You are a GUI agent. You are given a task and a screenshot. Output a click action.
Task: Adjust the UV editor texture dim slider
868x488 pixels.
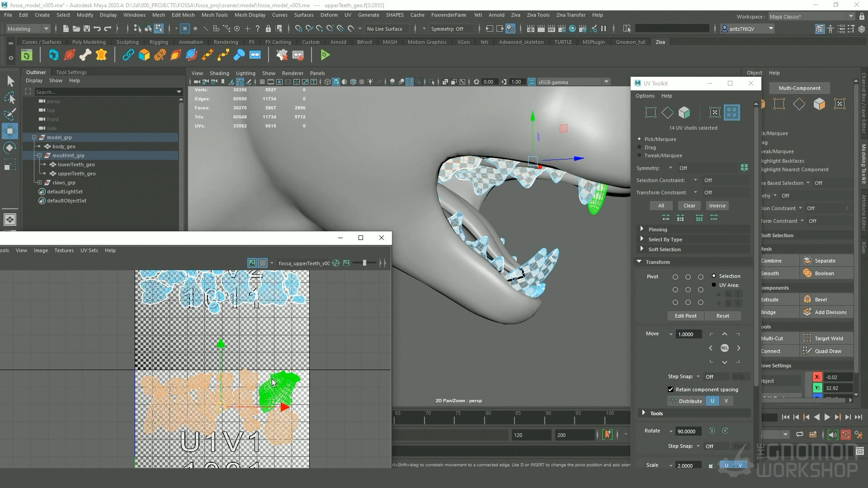point(364,263)
